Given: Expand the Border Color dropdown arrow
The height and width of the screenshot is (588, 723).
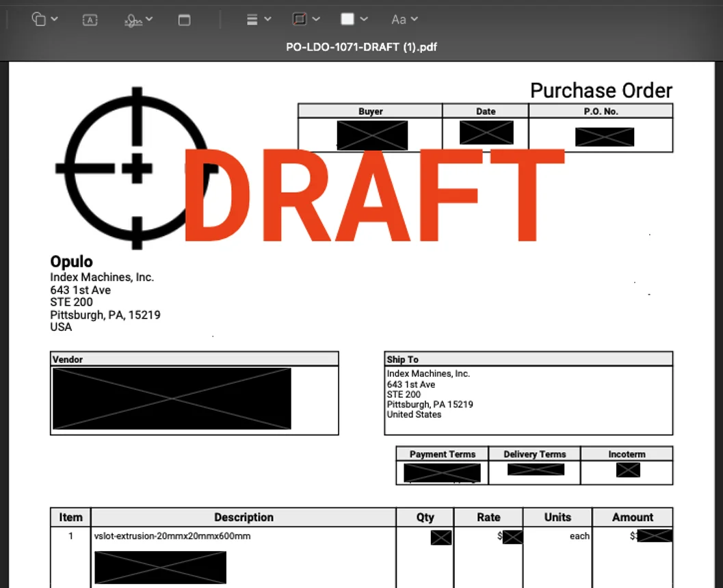Looking at the screenshot, I should click(316, 20).
